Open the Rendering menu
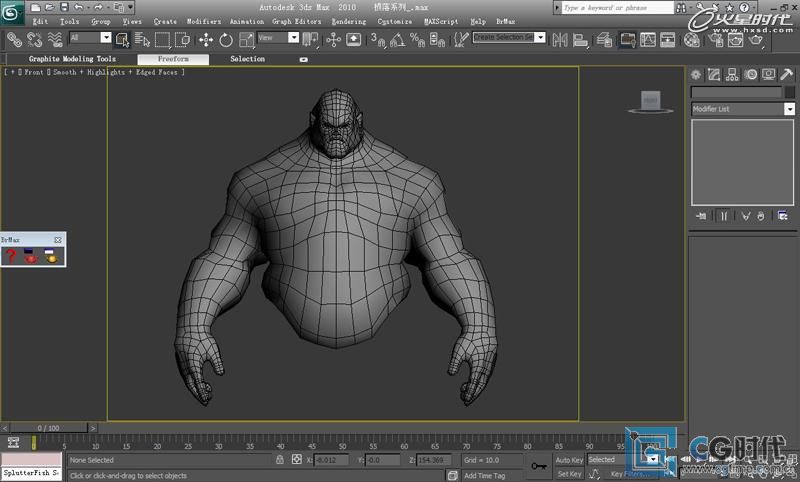Image resolution: width=800 pixels, height=482 pixels. (x=348, y=21)
